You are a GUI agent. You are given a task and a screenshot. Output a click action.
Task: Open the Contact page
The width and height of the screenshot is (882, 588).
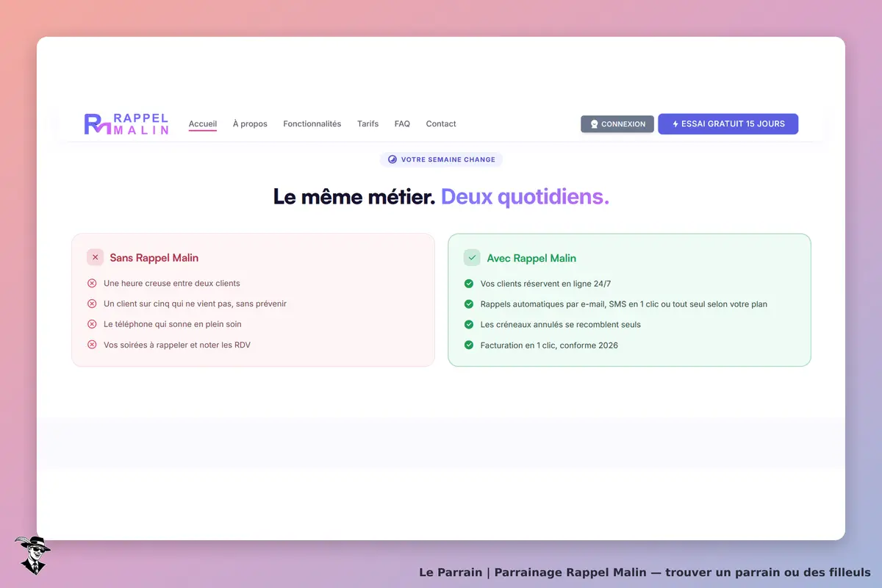click(441, 123)
